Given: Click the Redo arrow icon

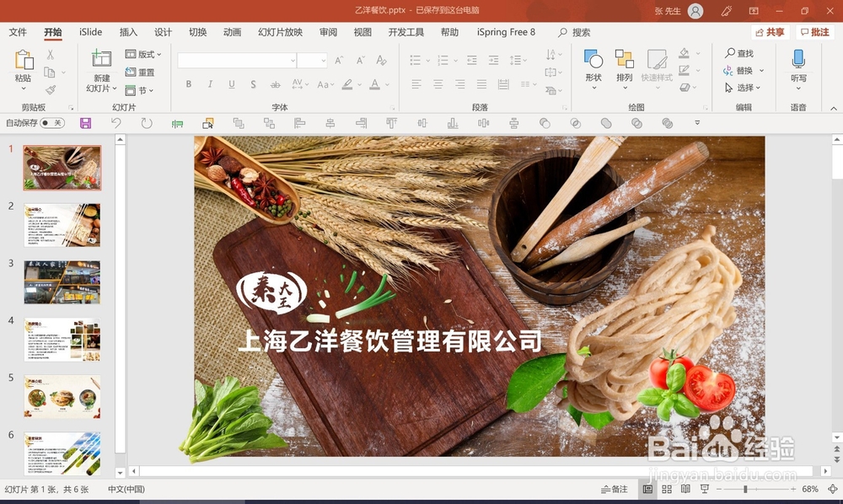Looking at the screenshot, I should pyautogui.click(x=146, y=123).
